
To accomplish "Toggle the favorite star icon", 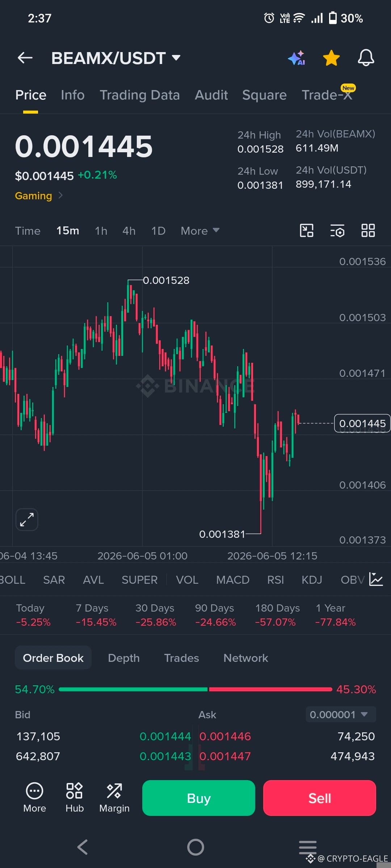I will pos(331,58).
